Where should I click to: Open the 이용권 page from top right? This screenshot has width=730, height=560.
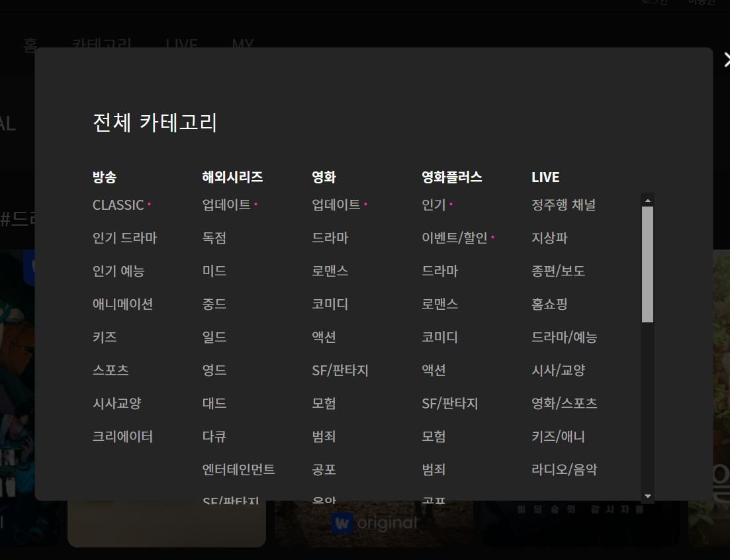(702, 2)
